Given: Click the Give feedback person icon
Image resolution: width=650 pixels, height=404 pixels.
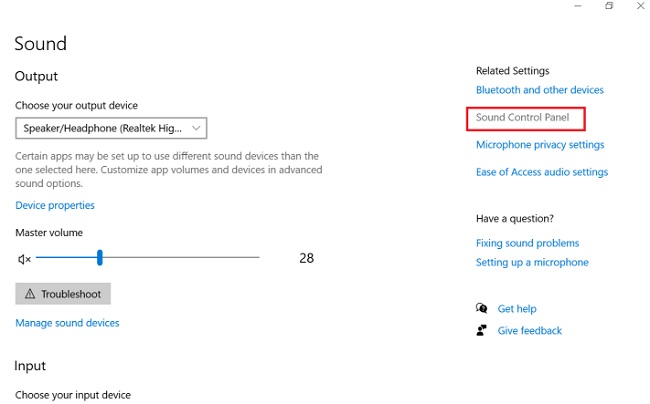Looking at the screenshot, I should (482, 330).
